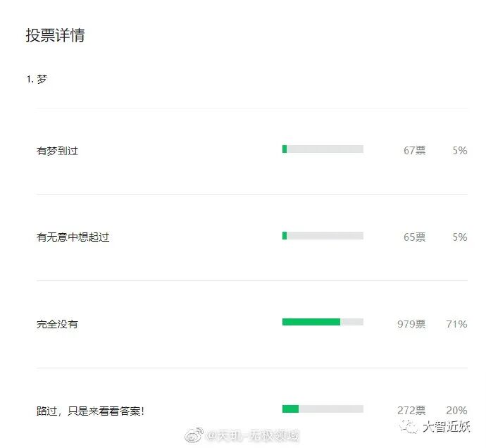Click the WeChat icon beside 大智近妖
Image resolution: width=486 pixels, height=448 pixels.
[409, 427]
